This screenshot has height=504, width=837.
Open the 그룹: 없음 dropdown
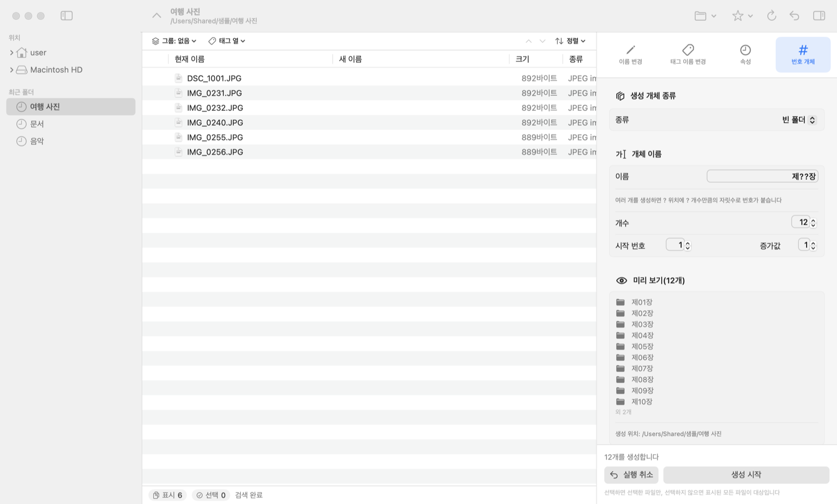pyautogui.click(x=174, y=41)
